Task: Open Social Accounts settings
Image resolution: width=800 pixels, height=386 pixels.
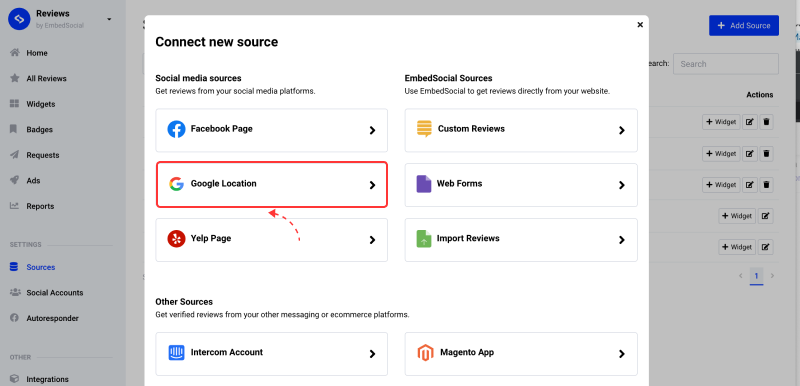Action: 55,293
